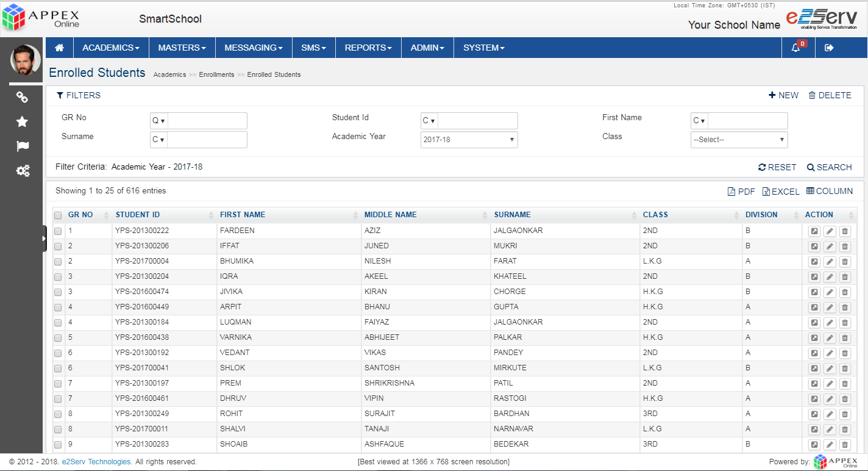Click into the GR No text field
This screenshot has height=471, width=868.
point(207,121)
